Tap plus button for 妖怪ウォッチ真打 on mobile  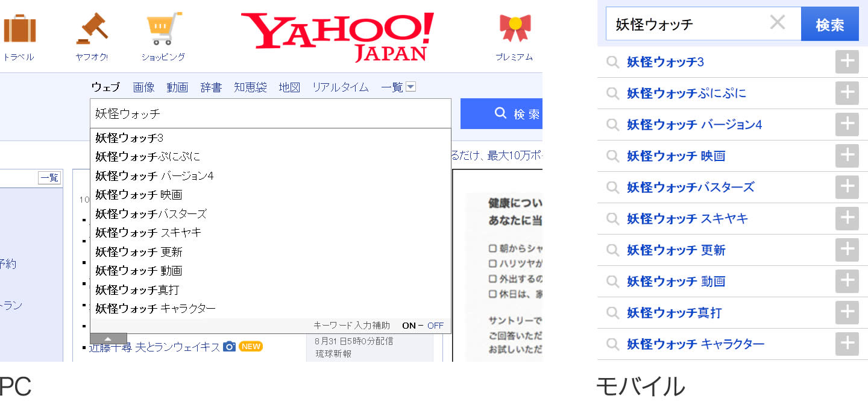(x=847, y=313)
